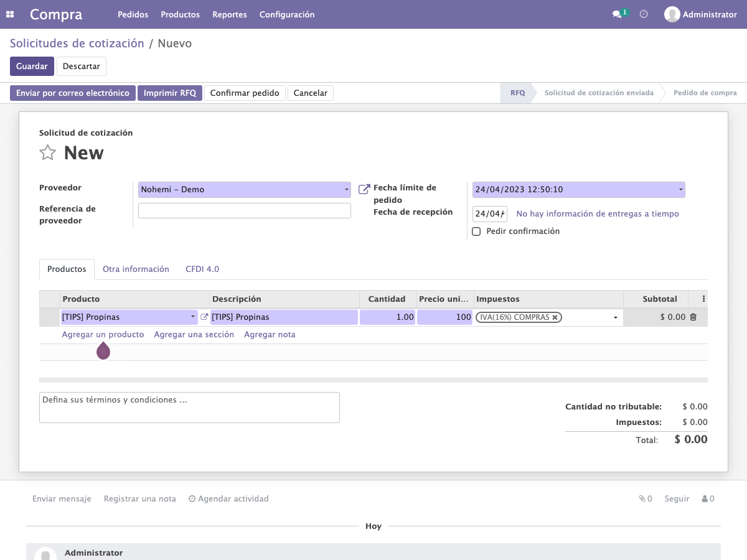The width and height of the screenshot is (747, 560).
Task: Switch to the Otra información tab
Action: [x=136, y=269]
